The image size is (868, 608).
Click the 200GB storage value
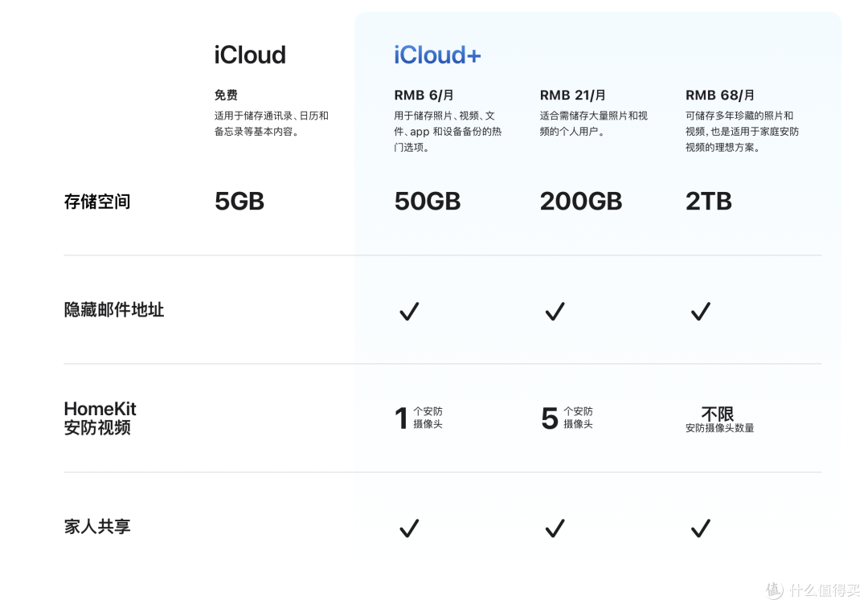tap(581, 201)
